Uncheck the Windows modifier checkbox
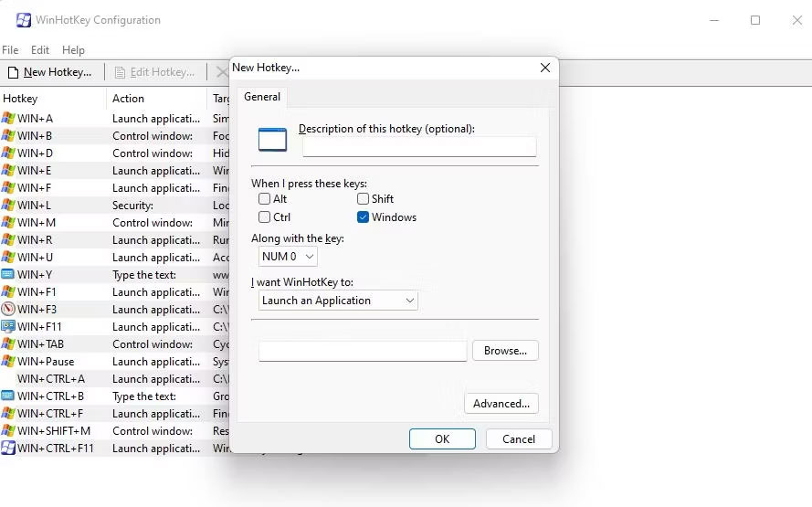 (x=363, y=217)
